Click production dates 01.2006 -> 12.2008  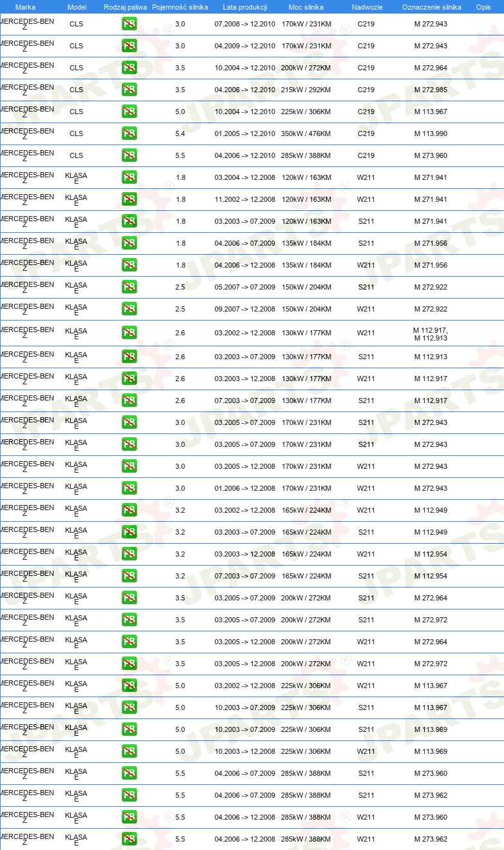point(245,488)
